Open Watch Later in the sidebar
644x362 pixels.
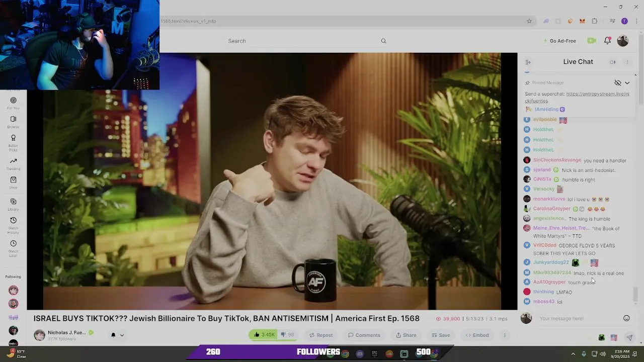pyautogui.click(x=13, y=248)
